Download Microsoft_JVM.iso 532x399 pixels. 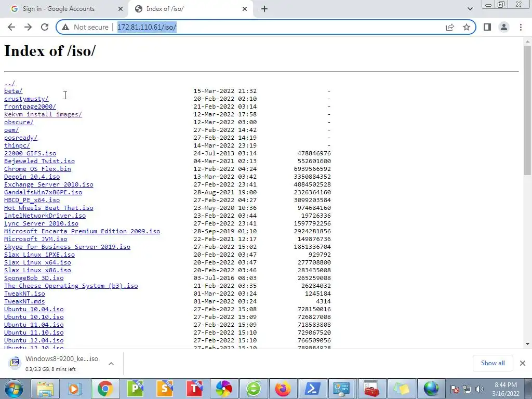point(36,239)
